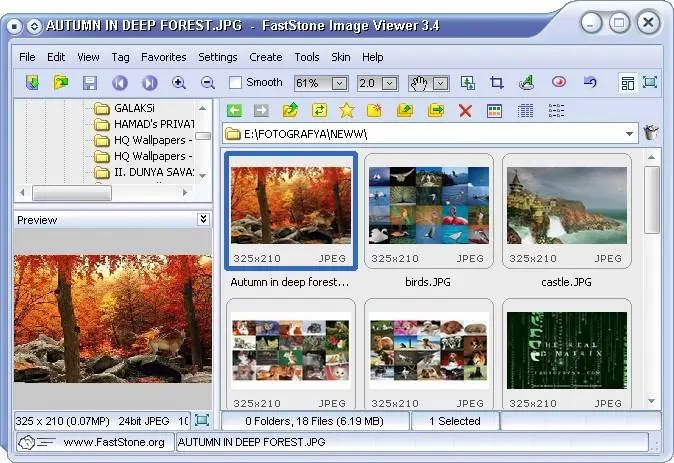Collapse the Preview panel

point(203,219)
